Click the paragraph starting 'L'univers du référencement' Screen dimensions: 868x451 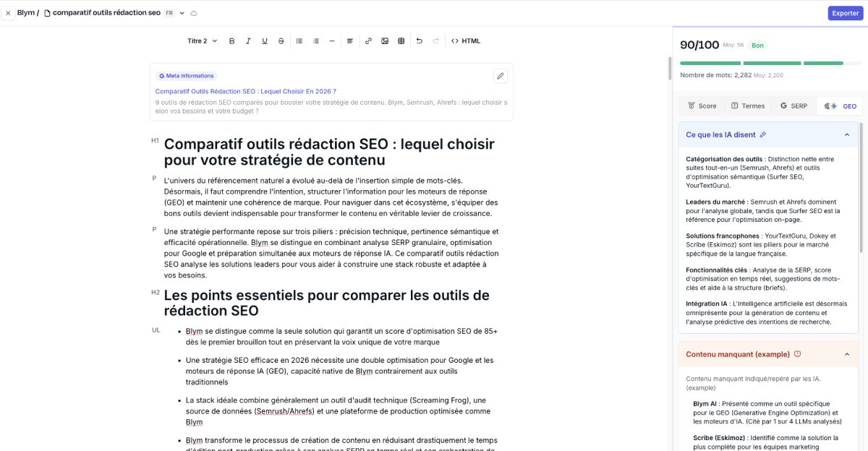[331, 197]
